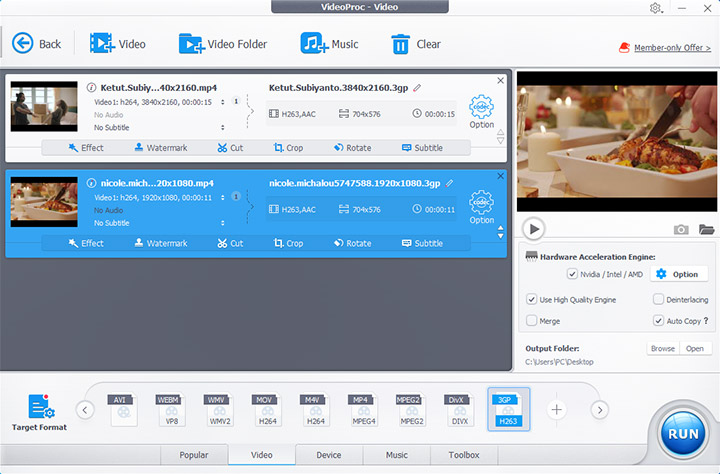Rename output Ketut.Subiyanto.3840x2160.3gp with pencil icon
Image resolution: width=720 pixels, height=474 pixels.
point(417,88)
